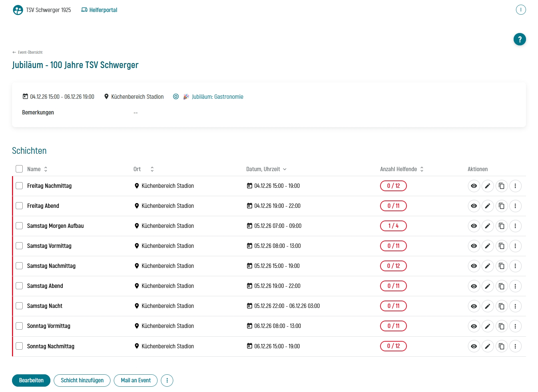Edit the Freitag Nachmittag shift via pencil icon
This screenshot has width=538, height=392.
(x=487, y=186)
